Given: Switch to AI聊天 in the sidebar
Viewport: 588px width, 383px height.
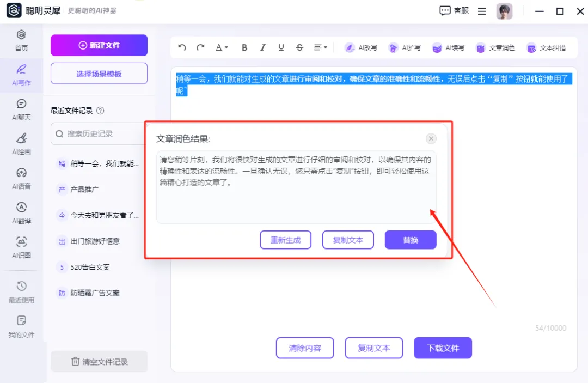Looking at the screenshot, I should pos(21,108).
